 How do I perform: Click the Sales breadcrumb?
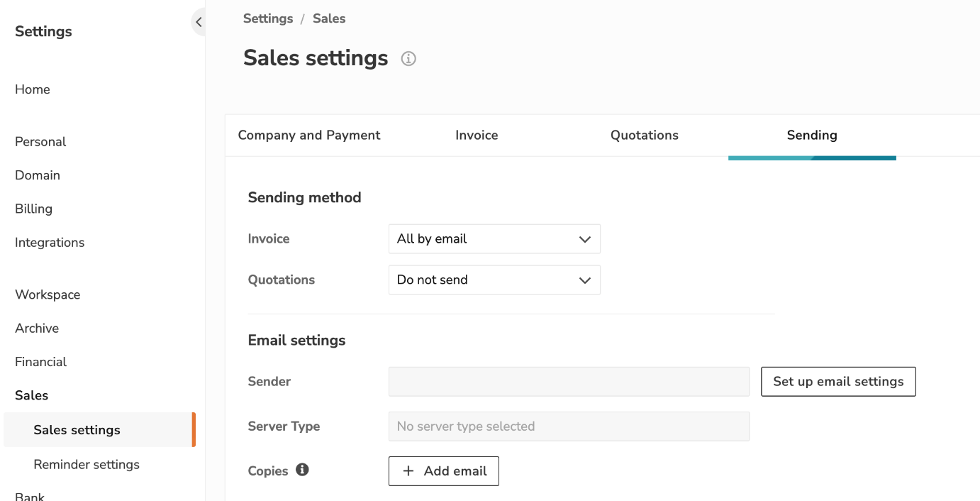(x=329, y=19)
